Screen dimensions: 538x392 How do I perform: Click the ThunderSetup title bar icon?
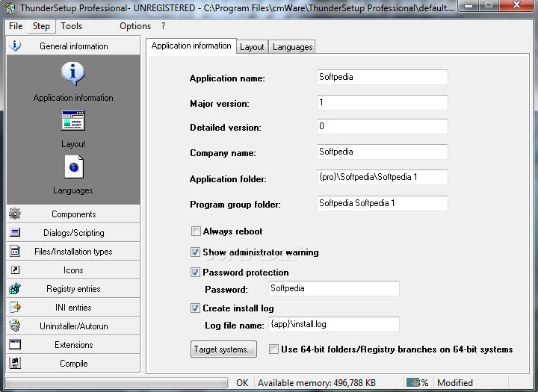tap(10, 7)
